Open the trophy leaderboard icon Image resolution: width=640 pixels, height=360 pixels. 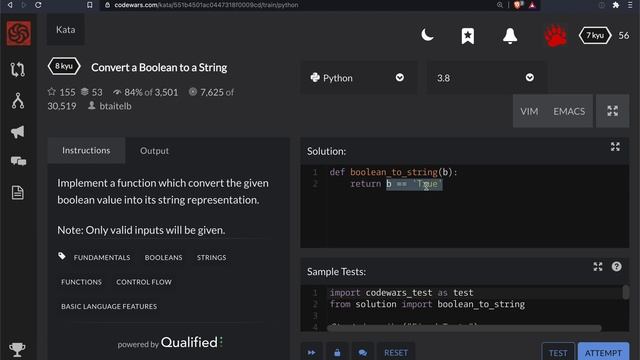tap(17, 349)
